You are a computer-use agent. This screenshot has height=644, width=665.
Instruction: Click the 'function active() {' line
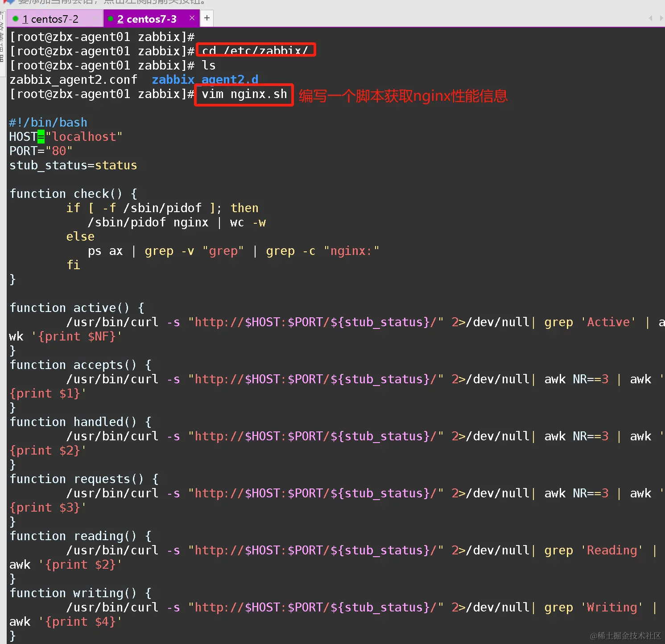77,308
